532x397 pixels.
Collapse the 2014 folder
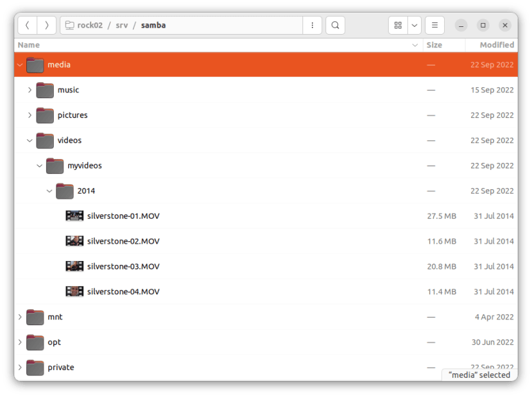pos(49,191)
